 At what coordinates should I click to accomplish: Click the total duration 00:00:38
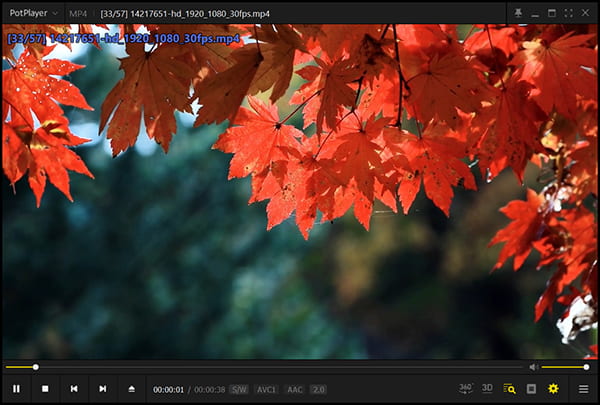coord(210,390)
